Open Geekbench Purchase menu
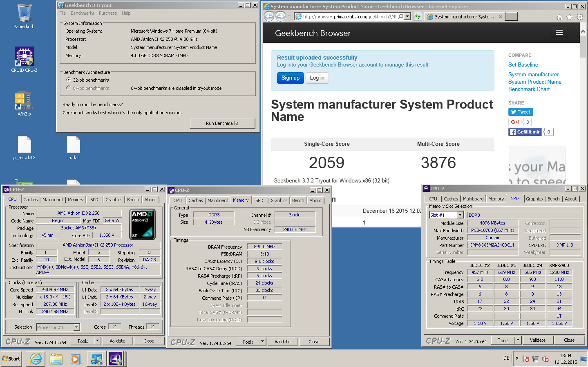This screenshot has width=588, height=367. [108, 13]
